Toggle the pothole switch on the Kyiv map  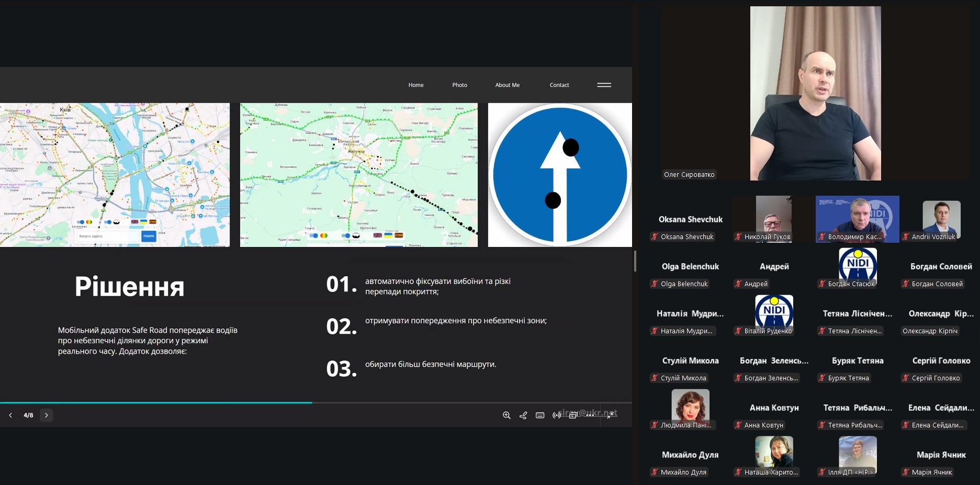click(x=109, y=222)
